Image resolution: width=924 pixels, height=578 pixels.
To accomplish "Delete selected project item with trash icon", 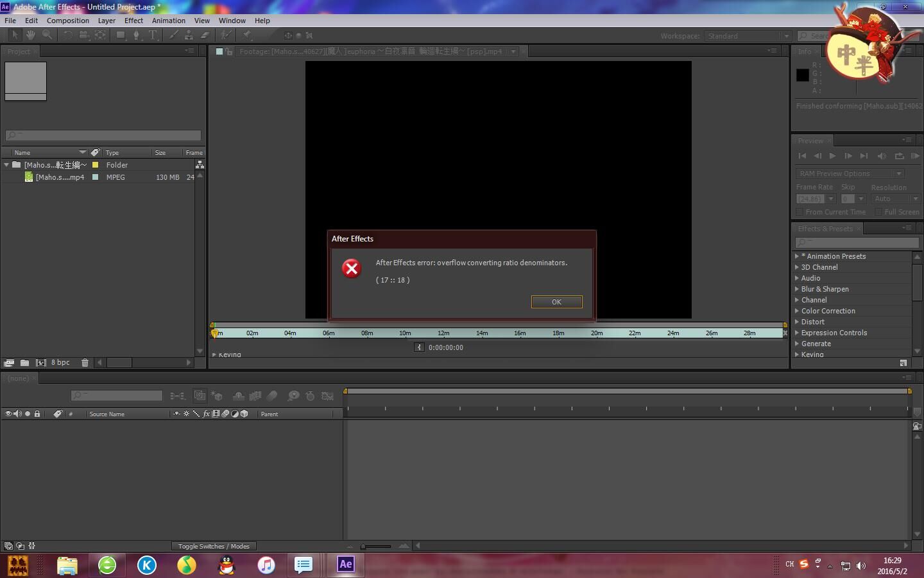I will click(x=85, y=362).
